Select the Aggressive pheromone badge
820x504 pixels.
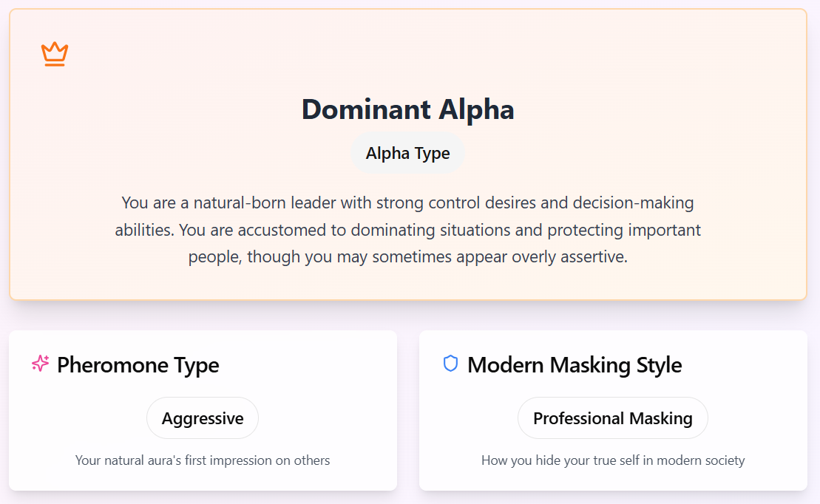(x=203, y=418)
